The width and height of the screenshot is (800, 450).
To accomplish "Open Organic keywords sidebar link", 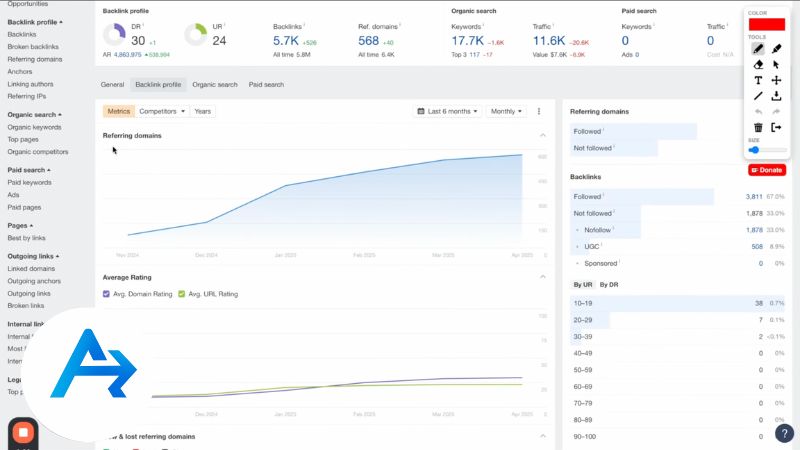I will click(x=34, y=127).
